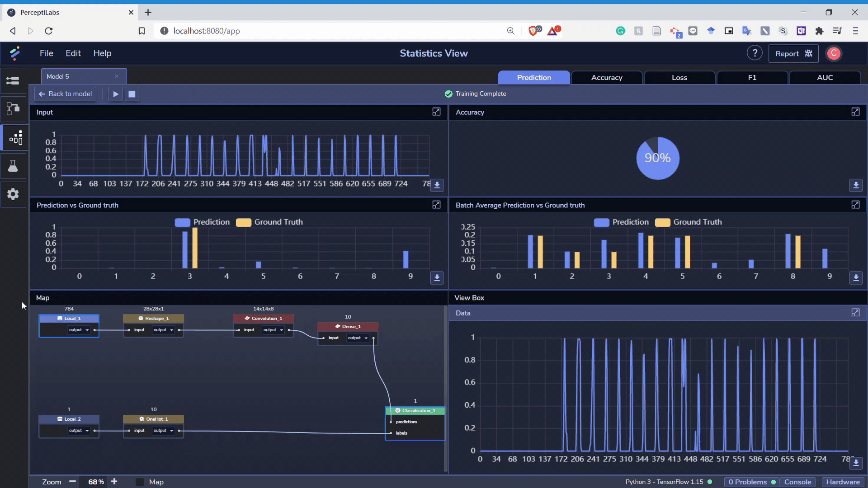
Task: Switch to the Accuracy tab
Action: pyautogui.click(x=606, y=78)
